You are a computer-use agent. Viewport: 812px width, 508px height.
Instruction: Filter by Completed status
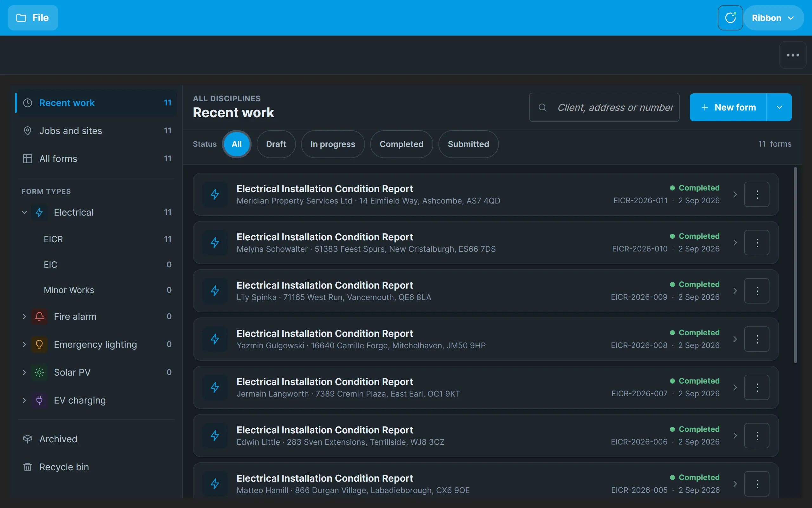(x=401, y=144)
